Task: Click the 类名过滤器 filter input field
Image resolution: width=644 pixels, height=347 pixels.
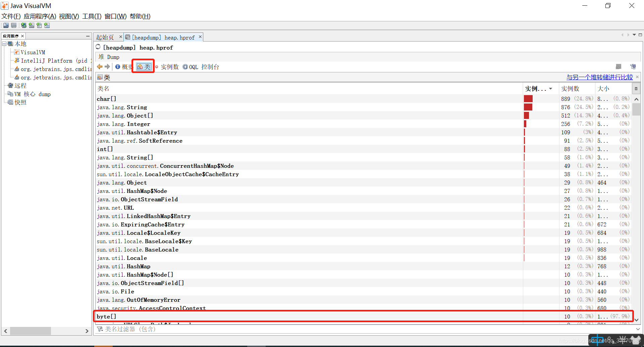Action: point(369,329)
